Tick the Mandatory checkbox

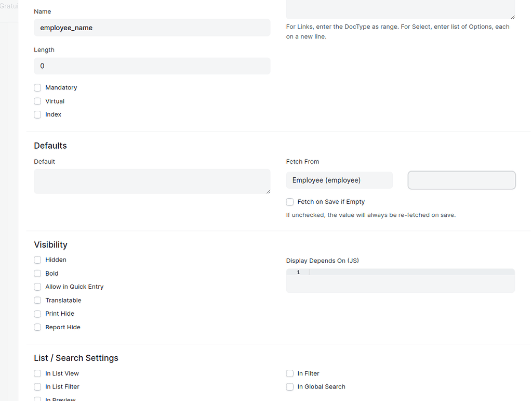[x=37, y=87]
